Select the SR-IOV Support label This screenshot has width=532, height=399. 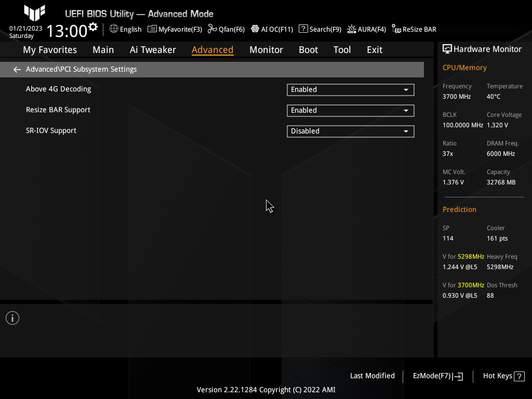pos(51,130)
